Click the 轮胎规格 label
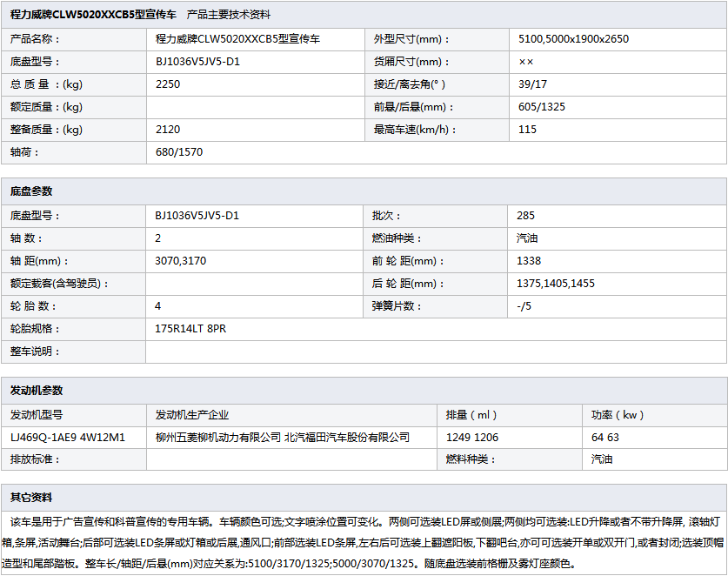Viewport: 728px width, 576px height. tap(35, 329)
